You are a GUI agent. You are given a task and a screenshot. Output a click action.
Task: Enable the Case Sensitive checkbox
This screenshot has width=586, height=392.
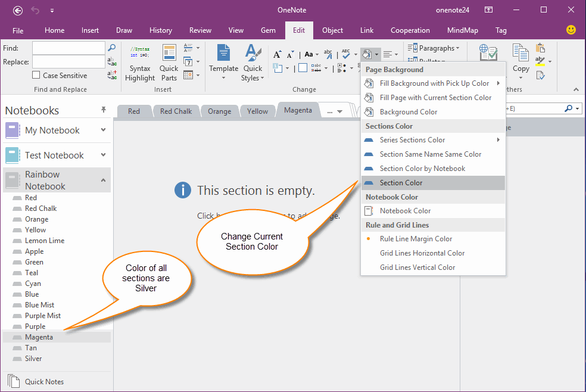click(36, 75)
